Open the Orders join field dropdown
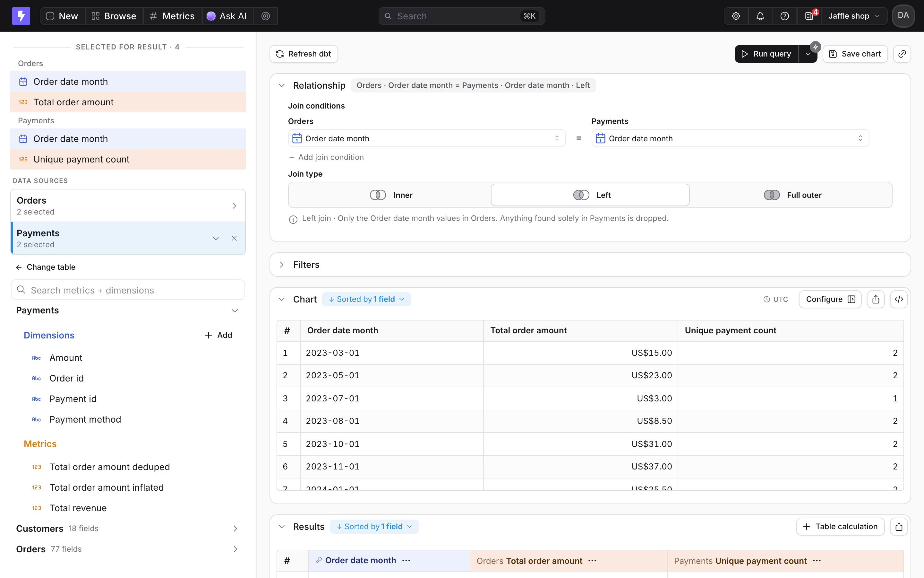The width and height of the screenshot is (924, 578). (x=426, y=138)
